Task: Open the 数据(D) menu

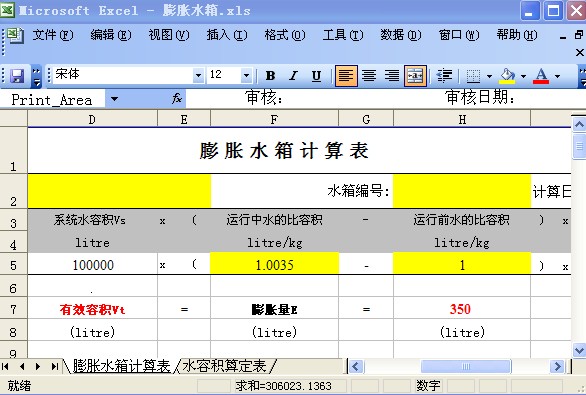Action: pyautogui.click(x=401, y=35)
